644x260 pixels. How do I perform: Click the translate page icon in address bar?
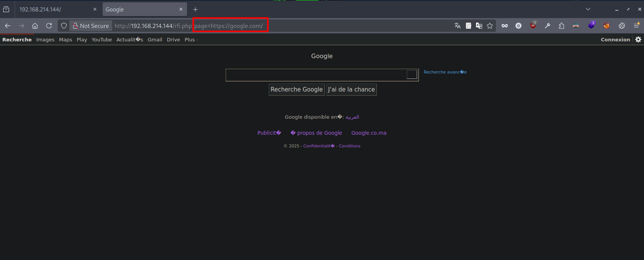click(x=457, y=26)
